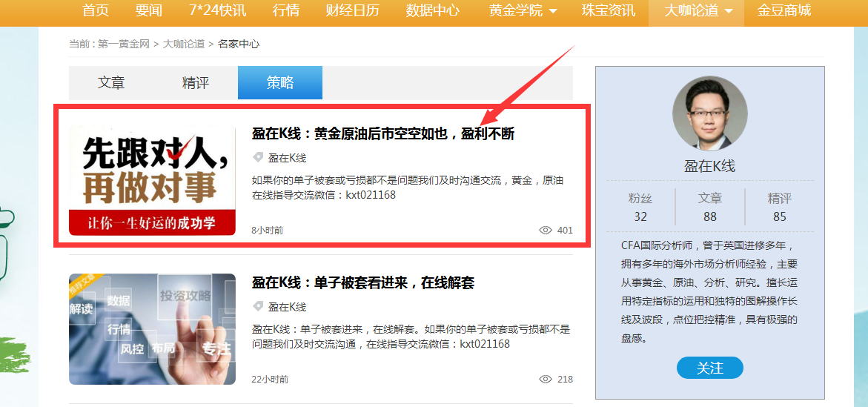Open 首页 in the navigation bar
This screenshot has width=868, height=407.
point(96,10)
